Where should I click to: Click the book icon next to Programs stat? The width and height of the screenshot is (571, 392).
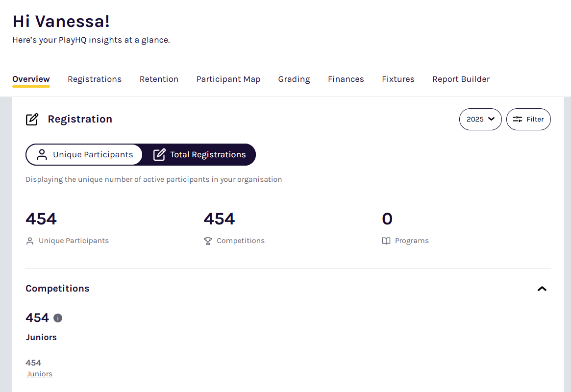[386, 241]
